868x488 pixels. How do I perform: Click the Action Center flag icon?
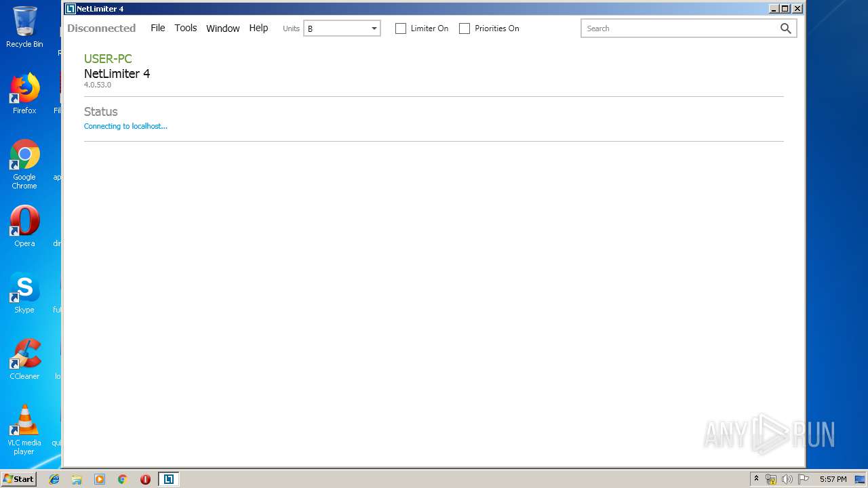[x=804, y=479]
